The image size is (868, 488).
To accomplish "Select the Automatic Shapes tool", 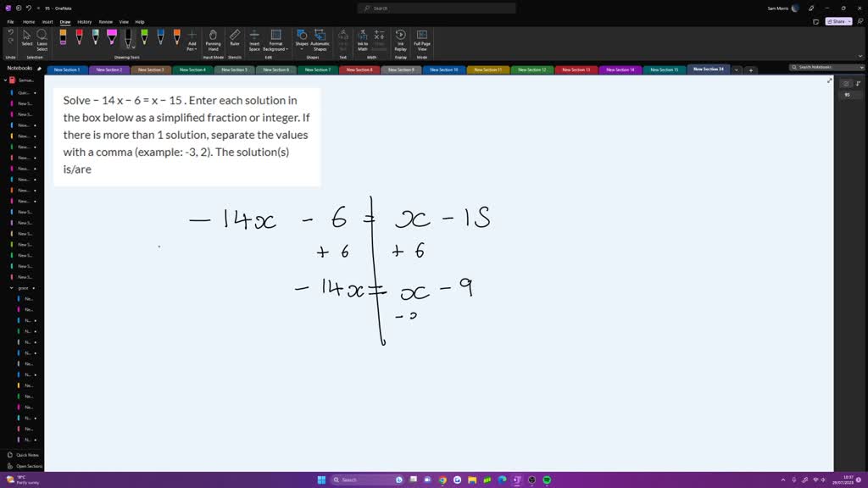I will click(x=320, y=38).
